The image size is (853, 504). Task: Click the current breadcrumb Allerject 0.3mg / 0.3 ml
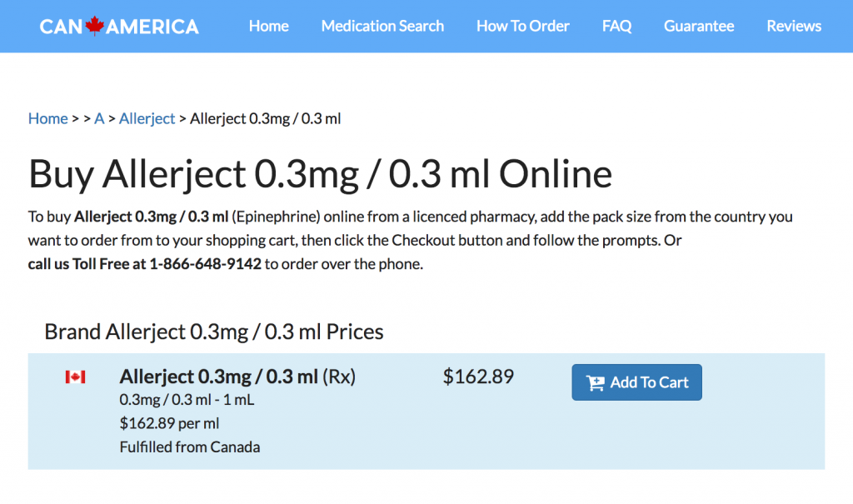(x=265, y=118)
